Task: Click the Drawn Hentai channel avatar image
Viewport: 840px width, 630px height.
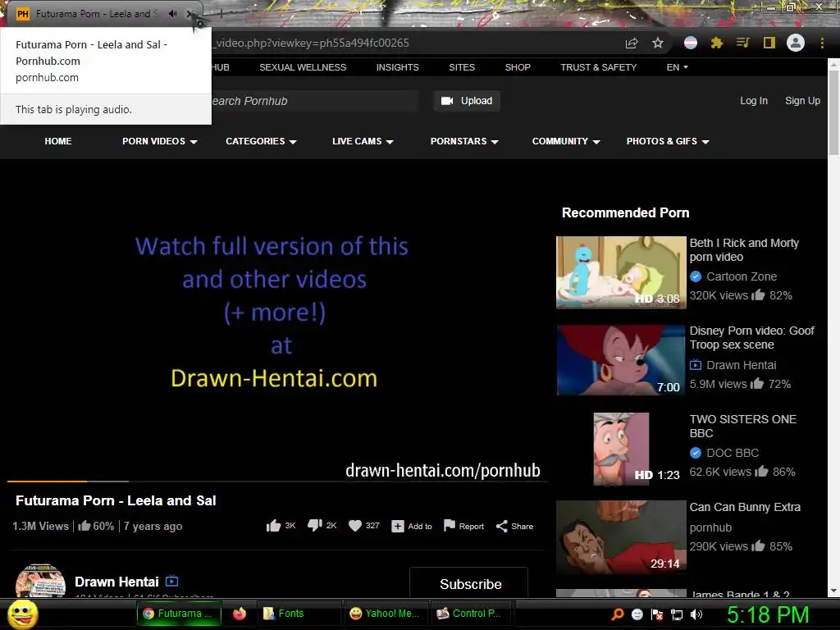Action: [x=41, y=581]
